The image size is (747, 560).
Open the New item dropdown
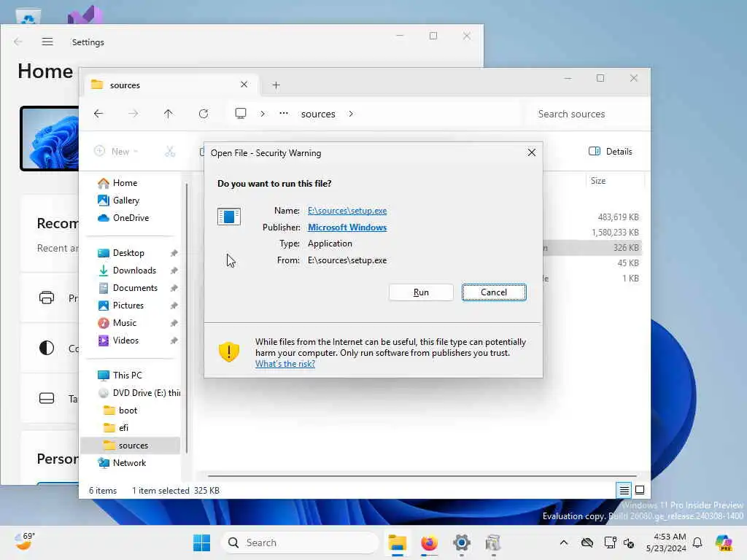tap(116, 152)
